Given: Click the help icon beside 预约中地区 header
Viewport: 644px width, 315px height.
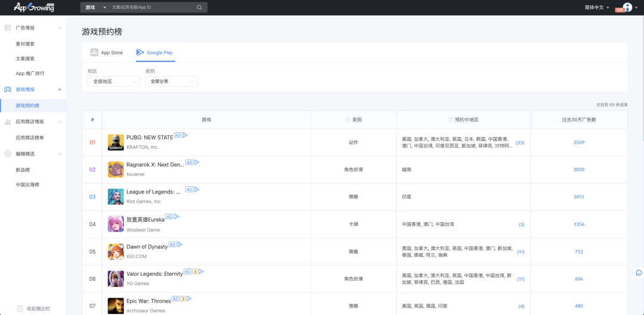Looking at the screenshot, I should (x=451, y=120).
